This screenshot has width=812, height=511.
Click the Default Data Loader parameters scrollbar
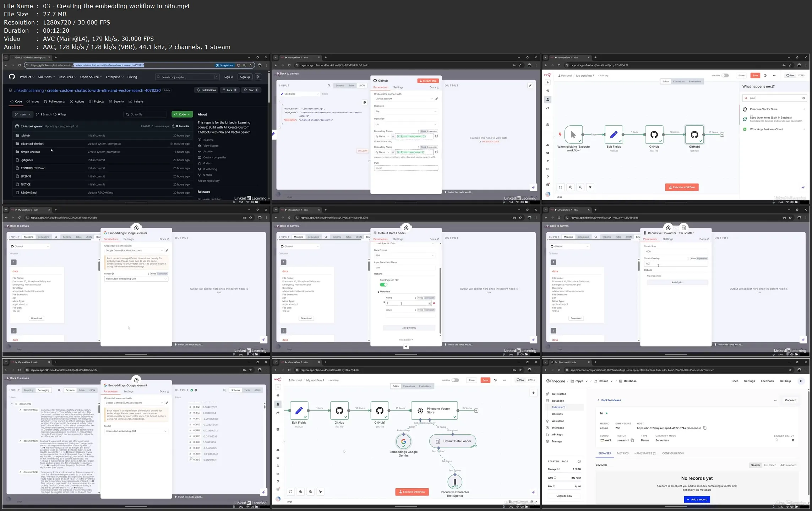click(440, 300)
